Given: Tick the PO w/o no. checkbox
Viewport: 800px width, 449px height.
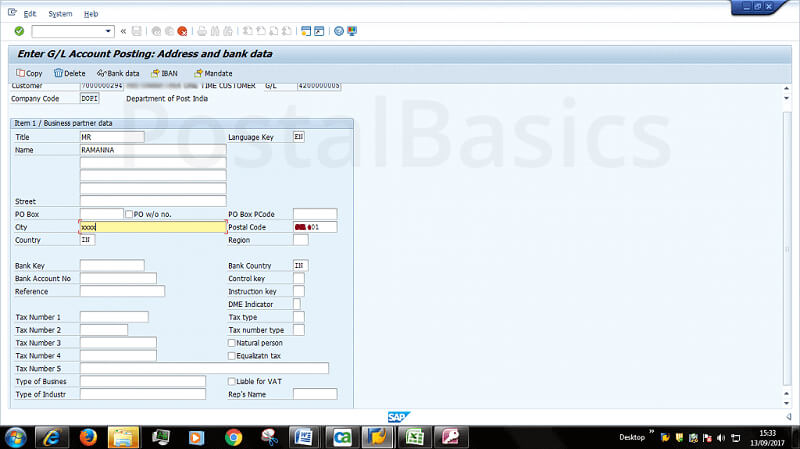Looking at the screenshot, I should click(x=127, y=214).
